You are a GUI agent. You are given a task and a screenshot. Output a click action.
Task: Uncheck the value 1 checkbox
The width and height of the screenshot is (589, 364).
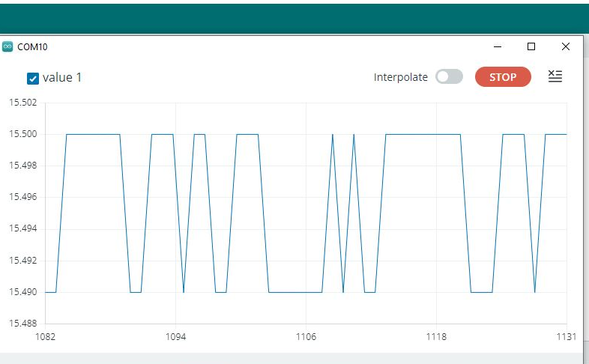click(33, 79)
